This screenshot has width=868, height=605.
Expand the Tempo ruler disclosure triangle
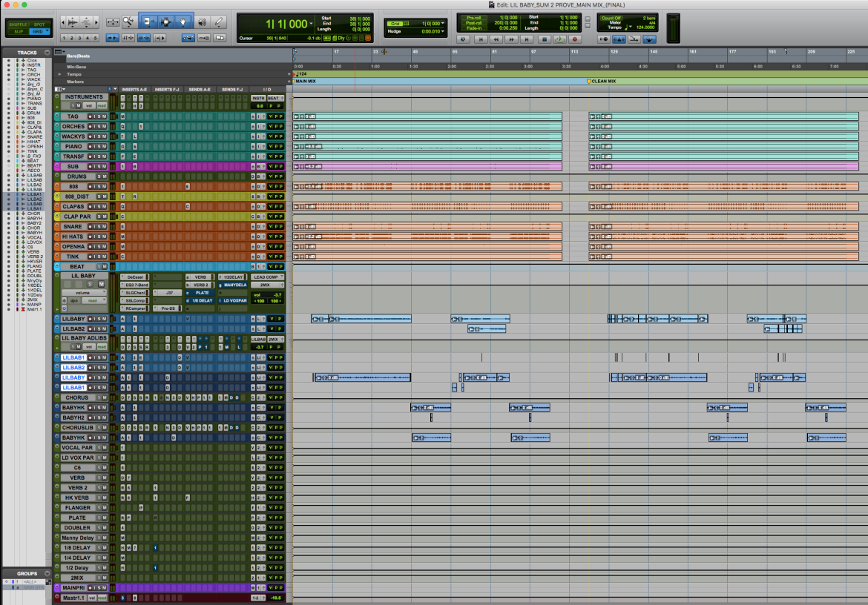click(x=60, y=74)
